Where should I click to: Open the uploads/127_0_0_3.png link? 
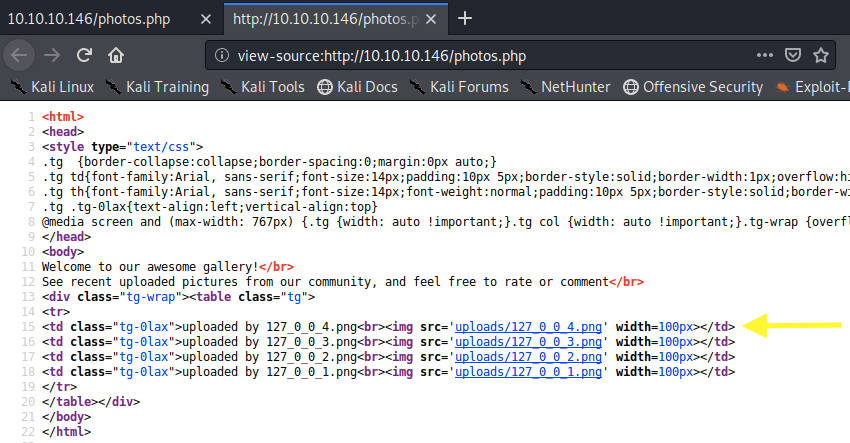tap(529, 341)
